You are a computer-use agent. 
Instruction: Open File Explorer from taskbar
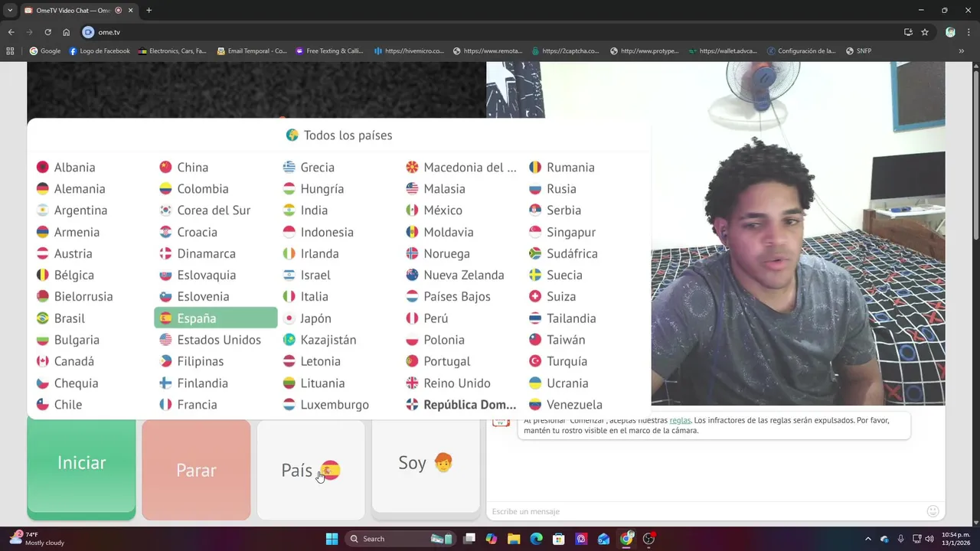click(x=514, y=539)
